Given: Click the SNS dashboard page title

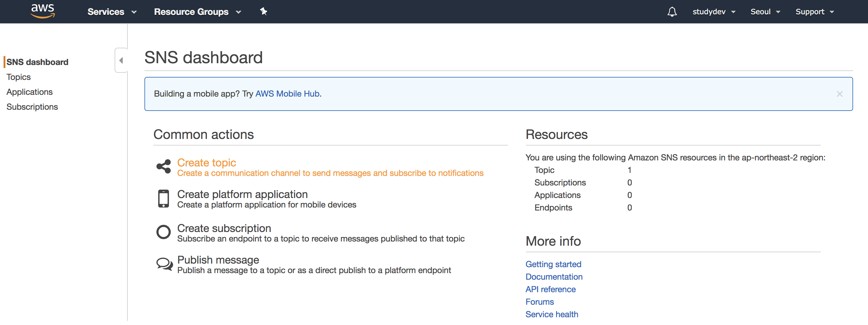Looking at the screenshot, I should [204, 58].
